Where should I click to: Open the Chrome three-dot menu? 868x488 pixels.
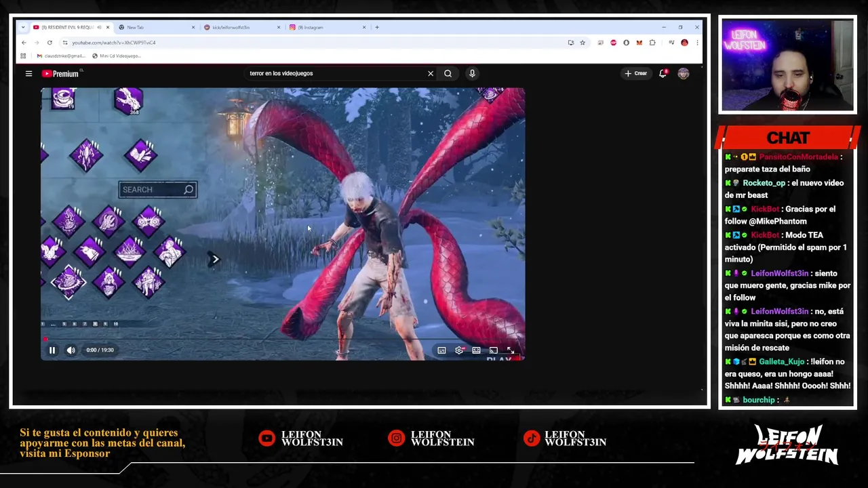tap(696, 43)
